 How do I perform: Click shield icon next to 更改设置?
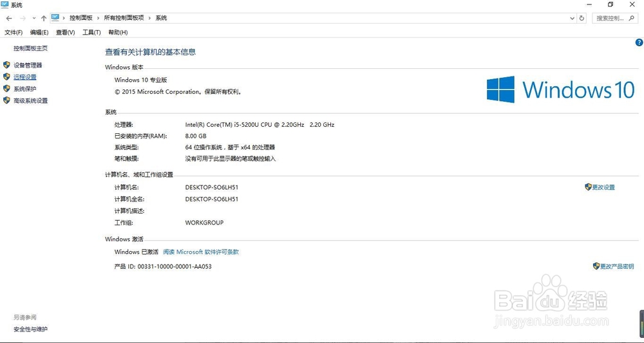[x=588, y=187]
